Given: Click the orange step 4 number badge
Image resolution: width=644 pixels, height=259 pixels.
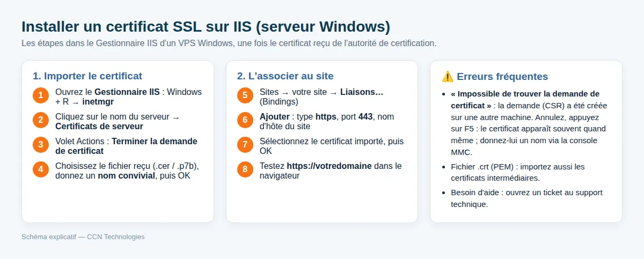Looking at the screenshot, I should coord(41,169).
